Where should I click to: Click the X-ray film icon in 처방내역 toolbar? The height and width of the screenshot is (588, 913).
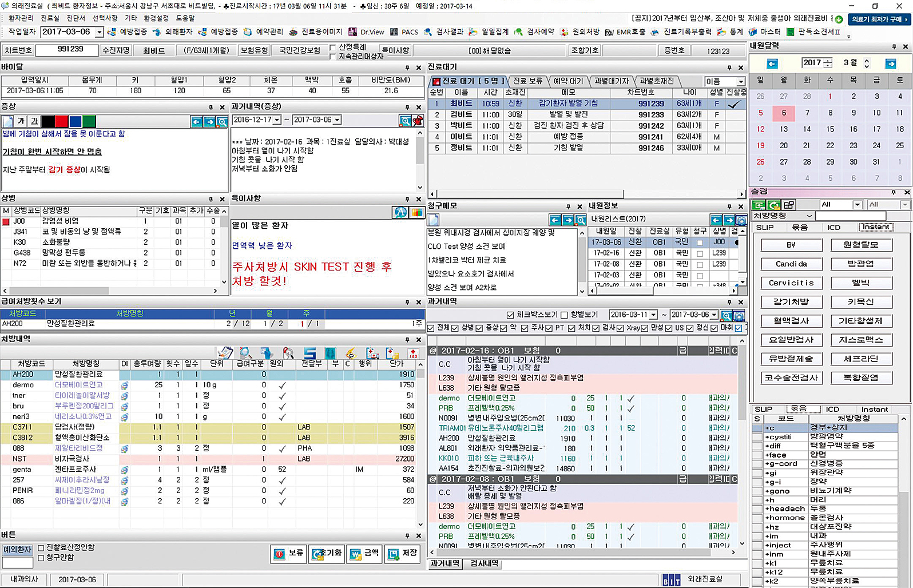tap(330, 353)
